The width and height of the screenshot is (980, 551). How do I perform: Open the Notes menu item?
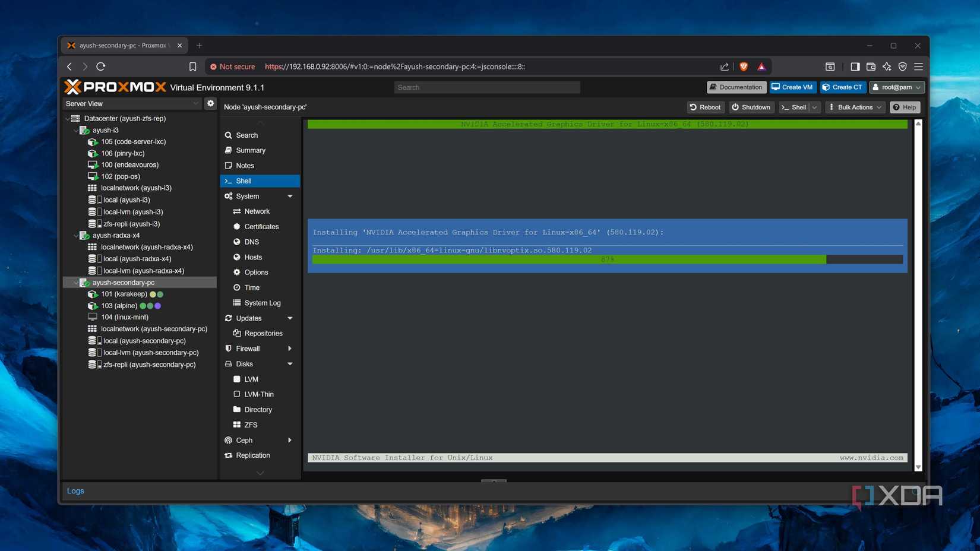coord(260,166)
